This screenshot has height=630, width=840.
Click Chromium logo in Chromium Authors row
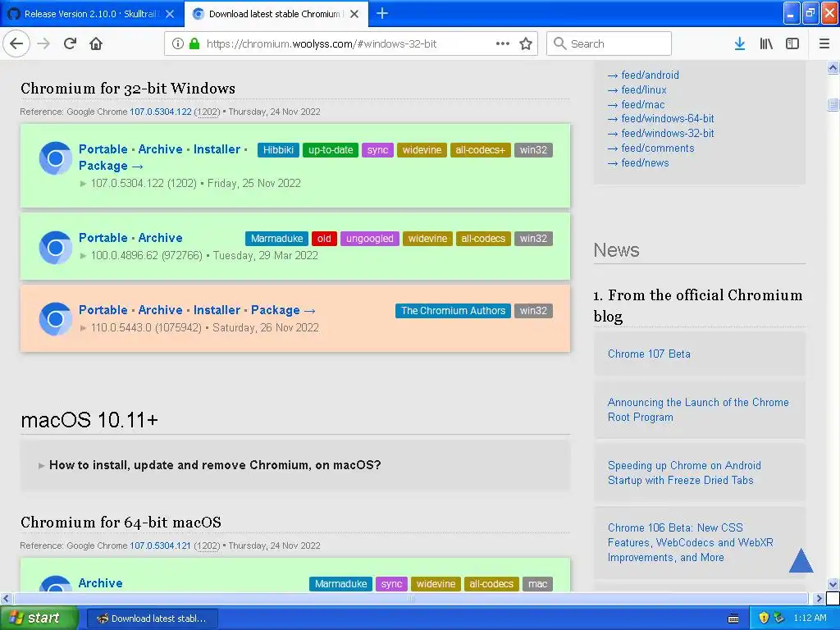(55, 319)
